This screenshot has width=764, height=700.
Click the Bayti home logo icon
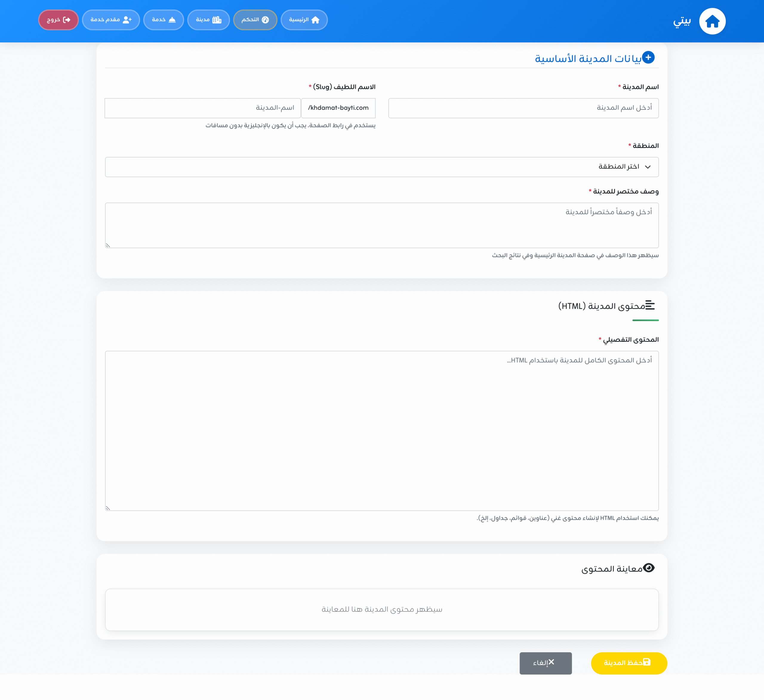tap(712, 21)
